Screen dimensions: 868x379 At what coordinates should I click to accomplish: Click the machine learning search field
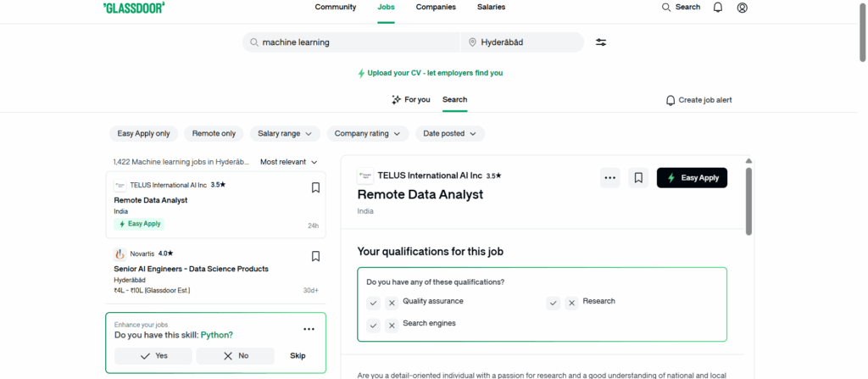[356, 42]
